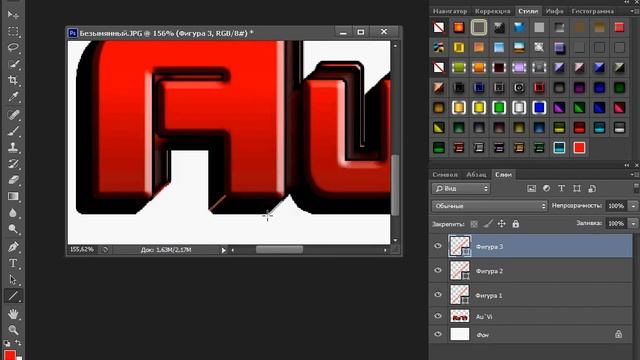Select the Rectangular Marquee tool

pyautogui.click(x=13, y=31)
